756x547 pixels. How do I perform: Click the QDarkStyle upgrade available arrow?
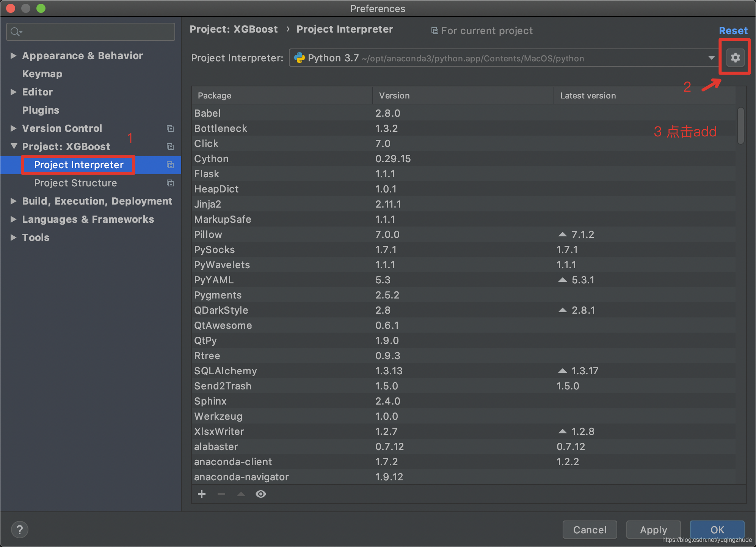click(563, 310)
